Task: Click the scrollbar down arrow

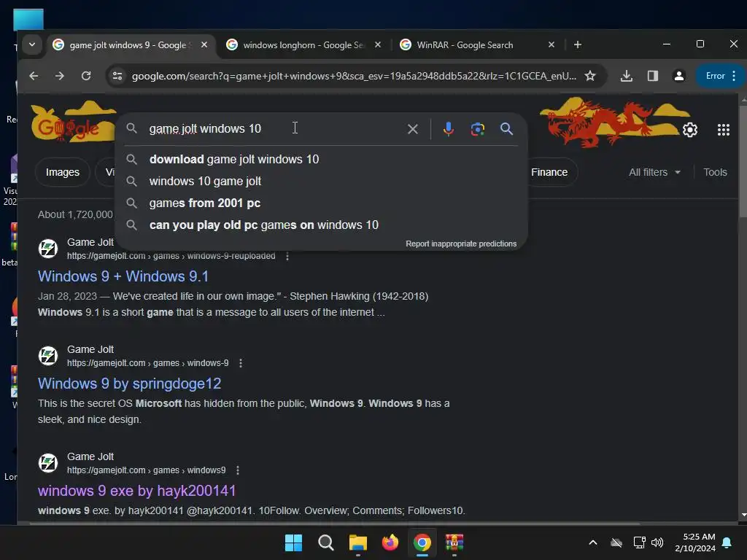Action: (743, 514)
